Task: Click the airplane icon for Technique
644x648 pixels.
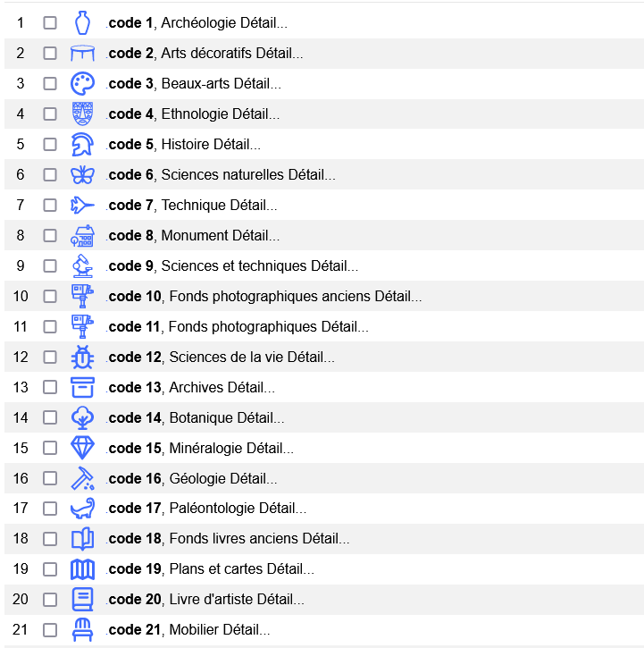Action: 82,206
